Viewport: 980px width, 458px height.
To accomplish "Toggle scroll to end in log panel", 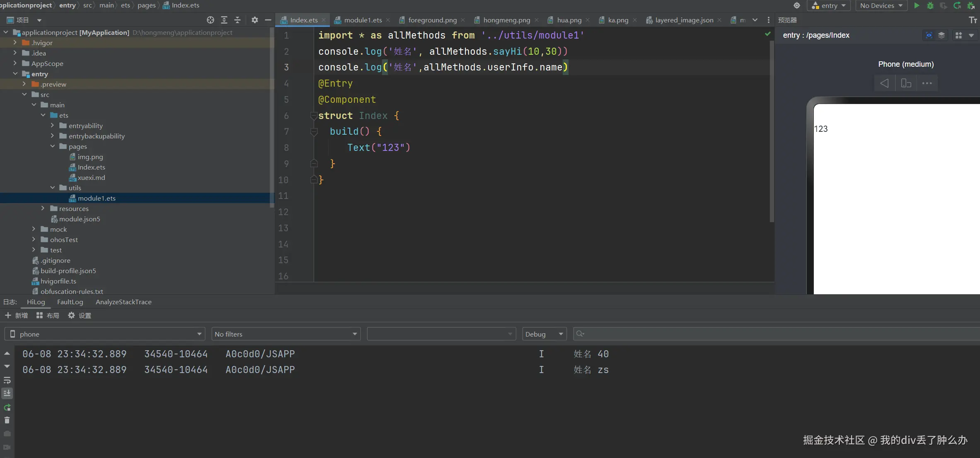I will [x=7, y=393].
